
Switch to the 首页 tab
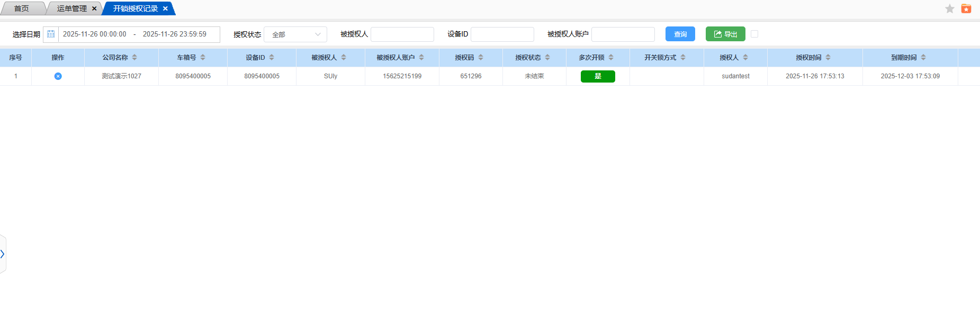coord(21,8)
